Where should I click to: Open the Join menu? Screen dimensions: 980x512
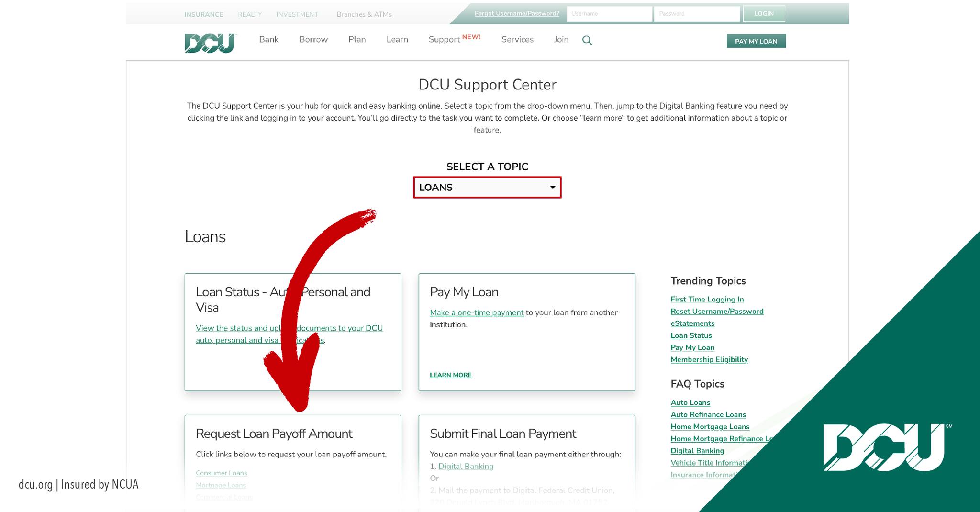pyautogui.click(x=561, y=40)
